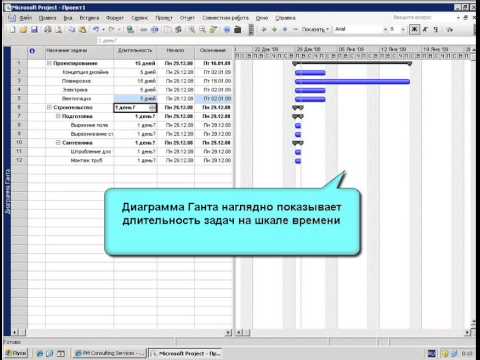Click the Redo arrow icon
480x360 pixels.
(x=111, y=30)
